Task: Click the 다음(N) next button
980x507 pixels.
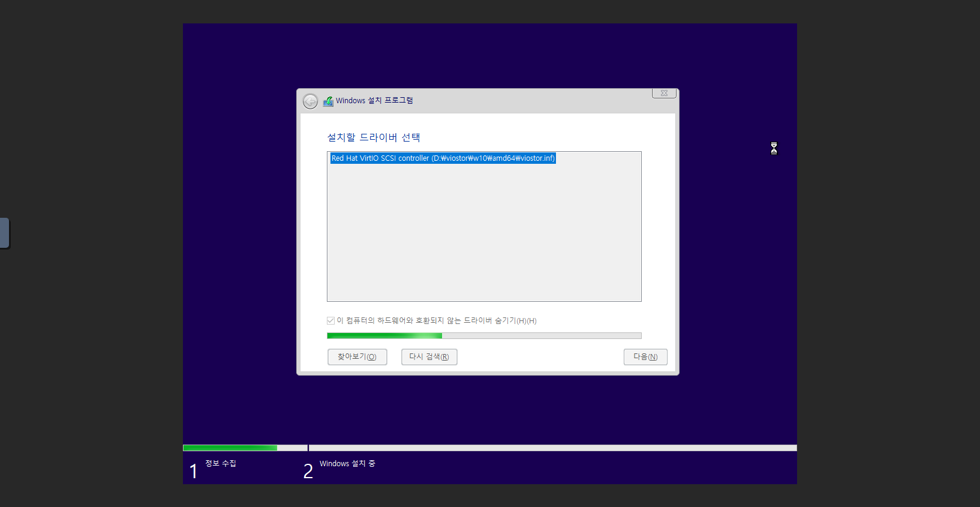Action: click(645, 357)
